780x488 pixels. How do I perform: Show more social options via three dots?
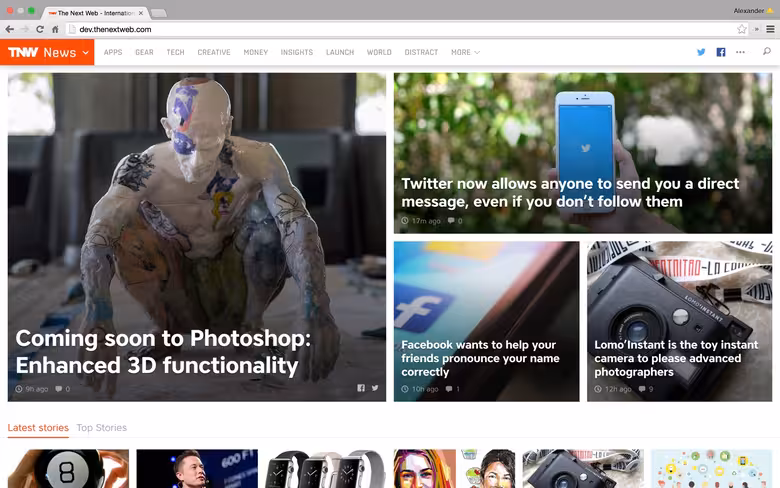(x=740, y=52)
